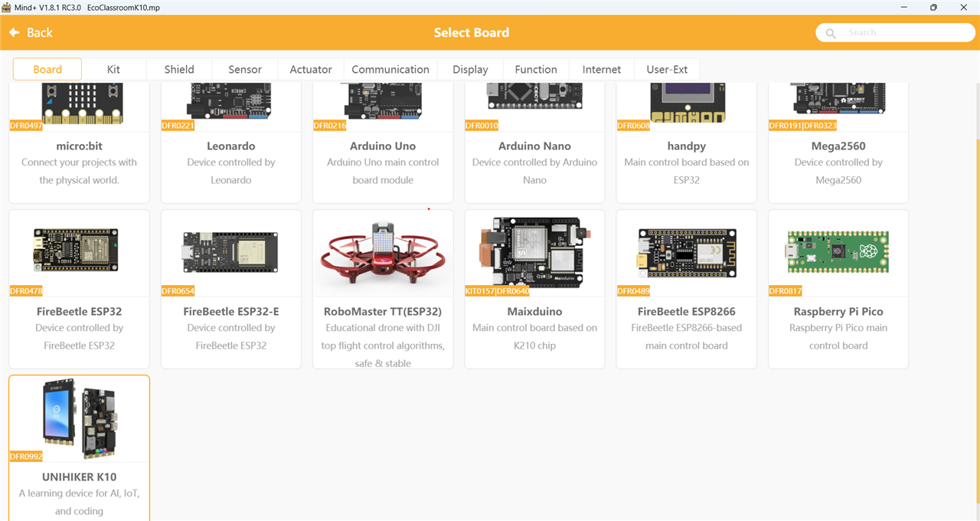This screenshot has width=980, height=521.
Task: Click the DFR0497 product code badge
Action: pos(26,125)
